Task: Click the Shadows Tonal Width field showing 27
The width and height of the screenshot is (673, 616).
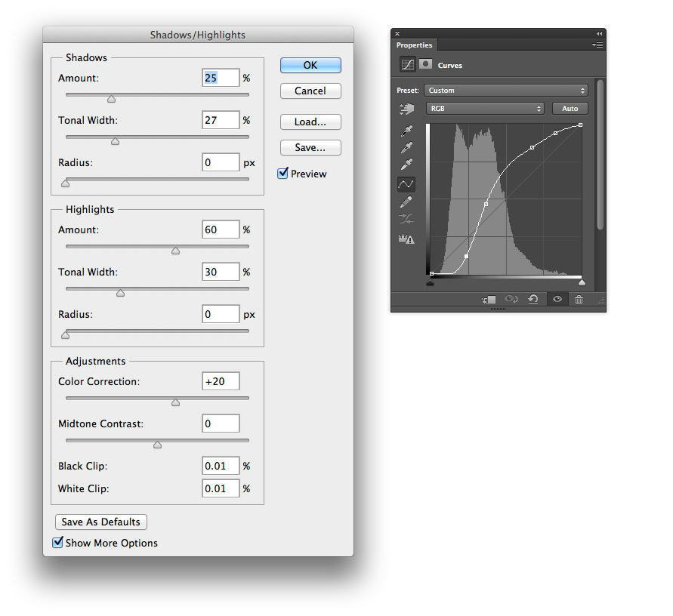Action: tap(221, 120)
